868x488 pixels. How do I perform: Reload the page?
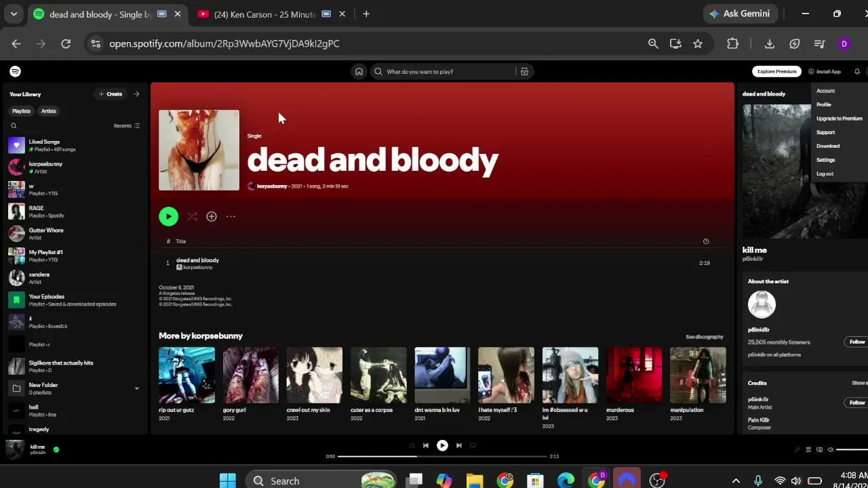click(x=66, y=43)
